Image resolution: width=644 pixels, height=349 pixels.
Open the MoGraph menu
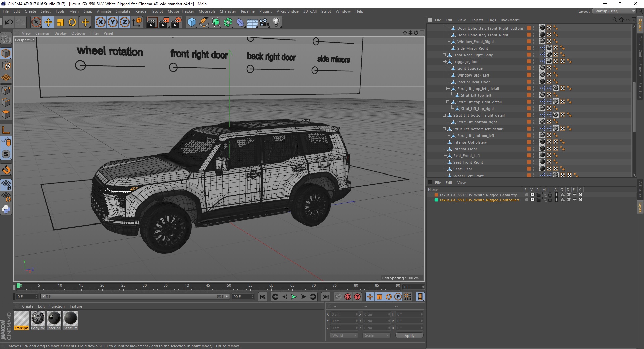[x=207, y=11]
